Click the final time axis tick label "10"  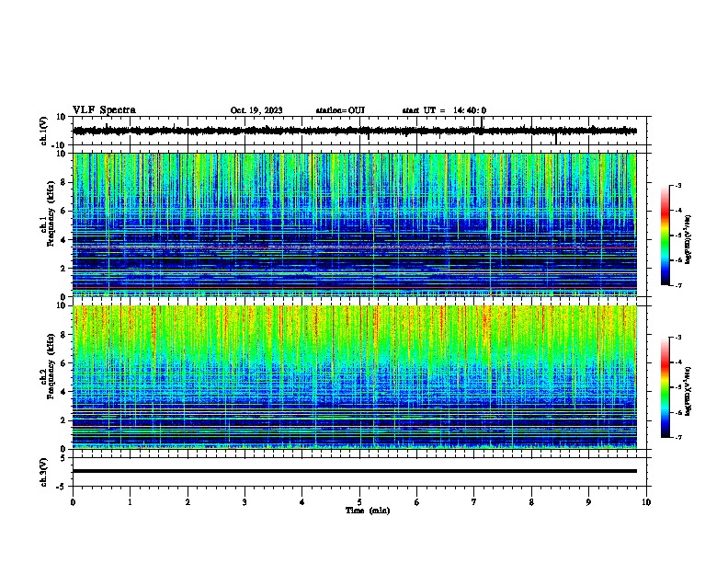(646, 501)
